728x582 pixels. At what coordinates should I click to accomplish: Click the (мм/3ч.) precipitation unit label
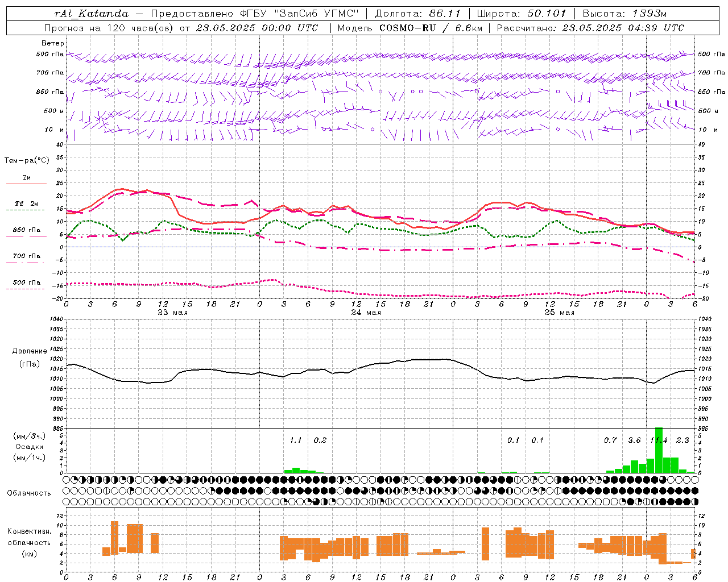(x=30, y=436)
